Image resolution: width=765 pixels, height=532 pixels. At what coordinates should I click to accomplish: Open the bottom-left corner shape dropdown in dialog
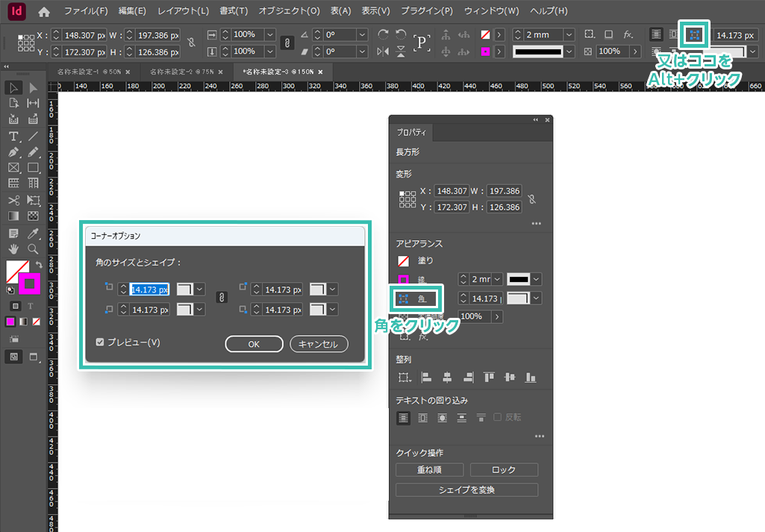(x=199, y=310)
